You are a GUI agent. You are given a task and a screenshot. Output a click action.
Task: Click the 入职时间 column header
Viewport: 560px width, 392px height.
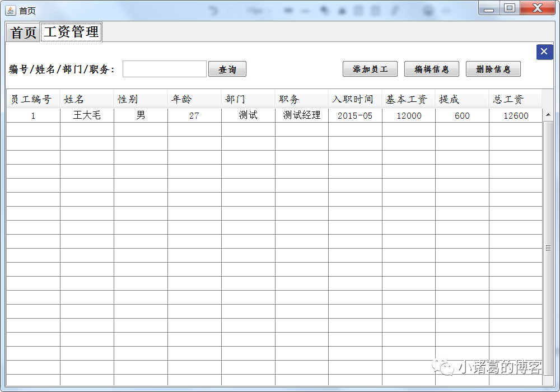[x=355, y=99]
